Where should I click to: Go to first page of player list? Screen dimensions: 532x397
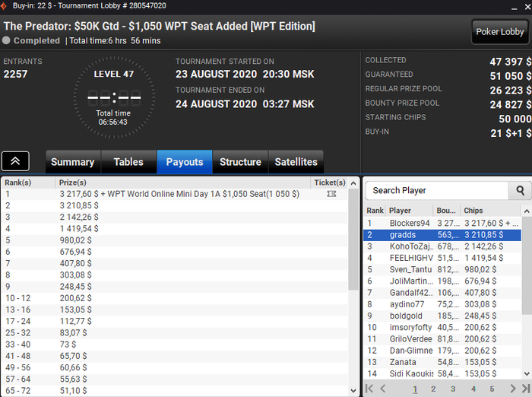pyautogui.click(x=369, y=388)
